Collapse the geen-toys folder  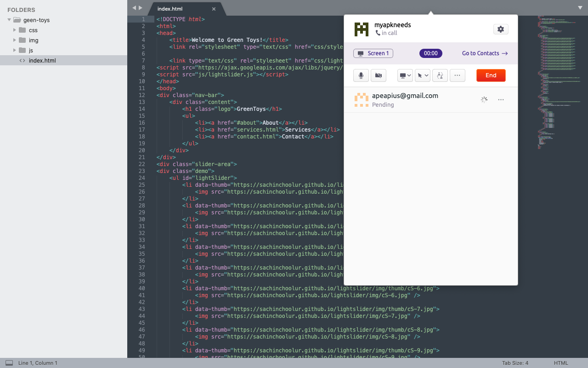[x=8, y=20]
